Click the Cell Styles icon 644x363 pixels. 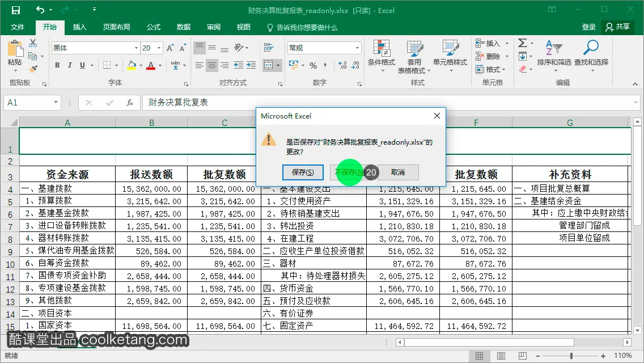[450, 49]
